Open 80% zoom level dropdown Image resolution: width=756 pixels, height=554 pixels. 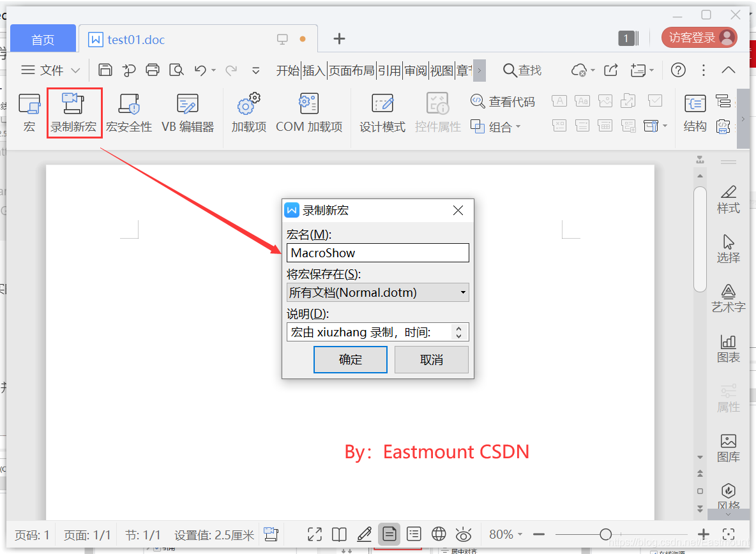pyautogui.click(x=505, y=534)
